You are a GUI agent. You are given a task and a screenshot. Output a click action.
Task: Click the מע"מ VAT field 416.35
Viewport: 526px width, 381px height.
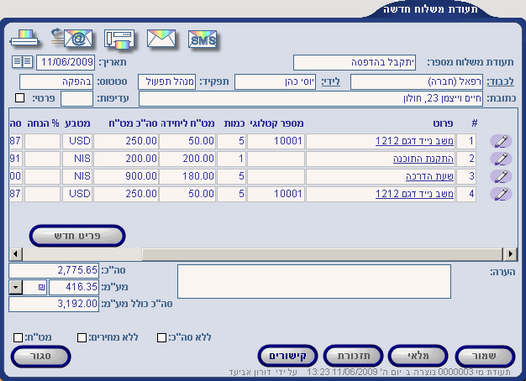click(x=74, y=287)
